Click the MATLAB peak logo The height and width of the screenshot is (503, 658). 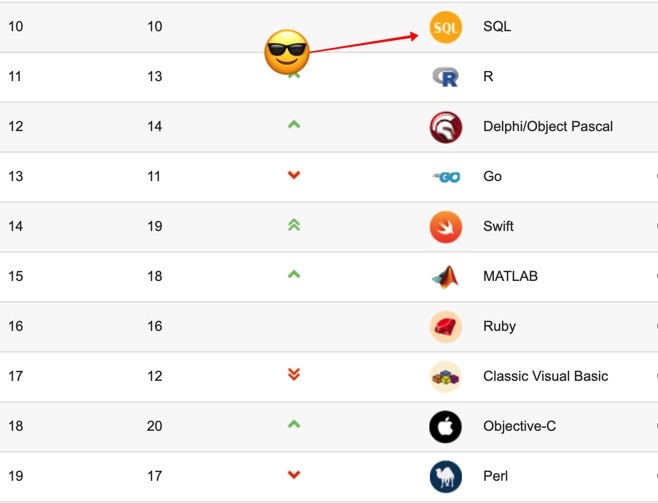coord(446,277)
